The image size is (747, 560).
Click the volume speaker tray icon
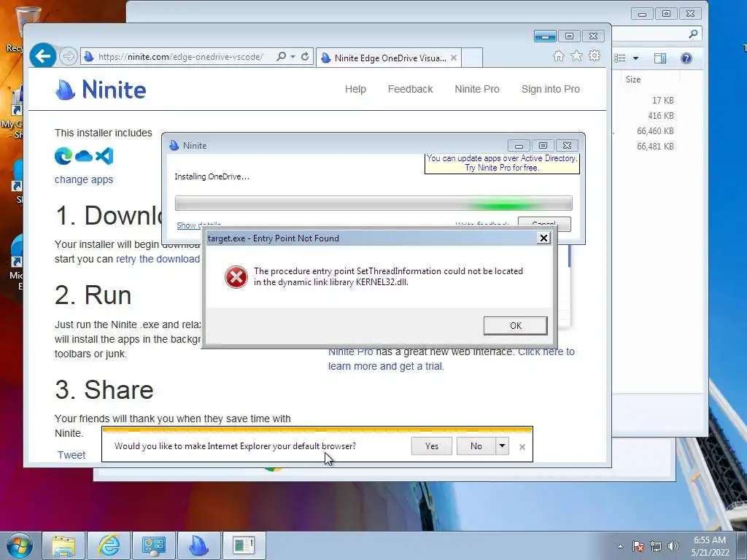[x=673, y=546]
